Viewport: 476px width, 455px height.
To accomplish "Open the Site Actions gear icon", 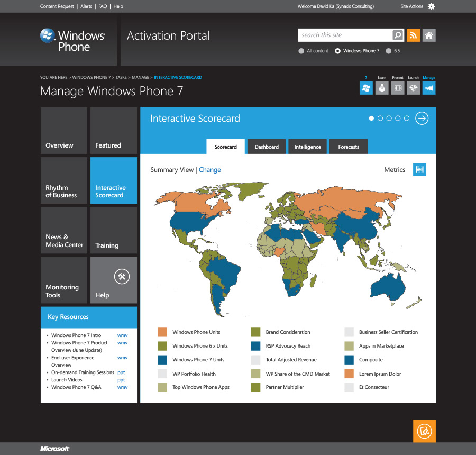I will (x=431, y=6).
